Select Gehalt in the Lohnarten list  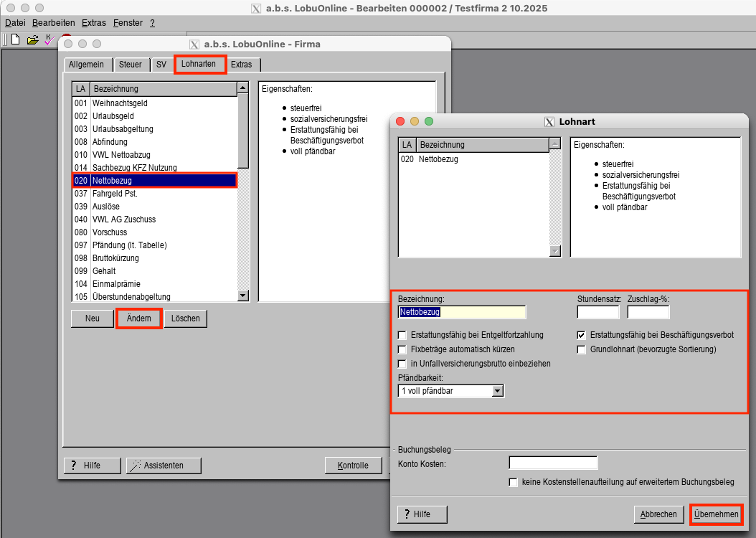tap(104, 271)
